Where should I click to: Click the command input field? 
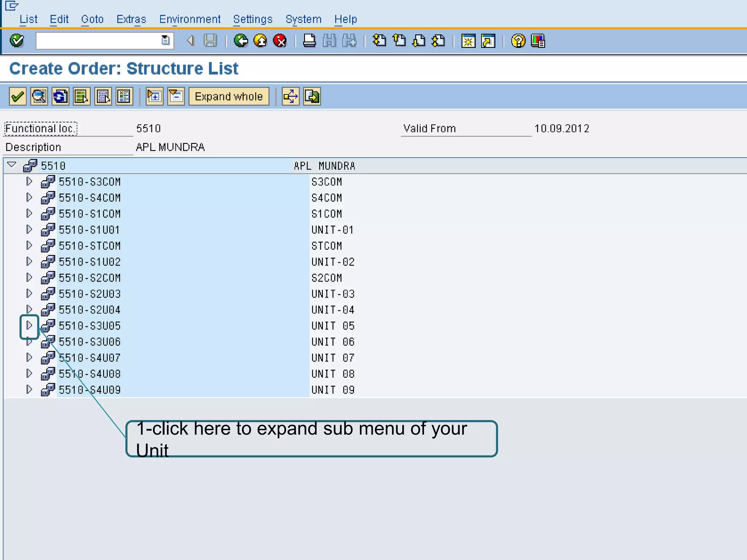(98, 40)
